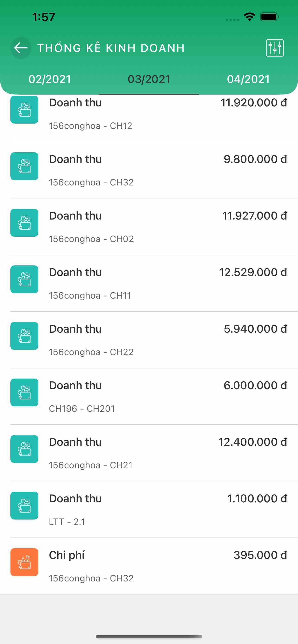Switch to the 04/2021 month tab

(x=248, y=79)
